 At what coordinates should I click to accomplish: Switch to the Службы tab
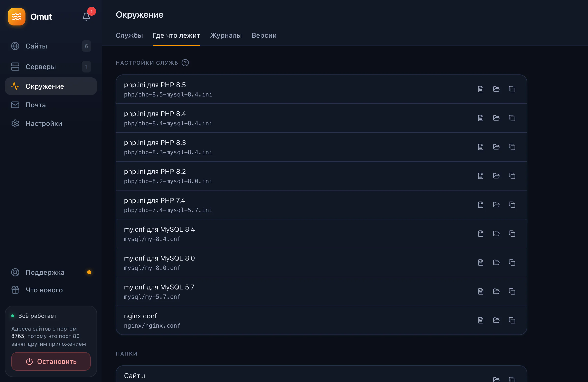pos(129,35)
